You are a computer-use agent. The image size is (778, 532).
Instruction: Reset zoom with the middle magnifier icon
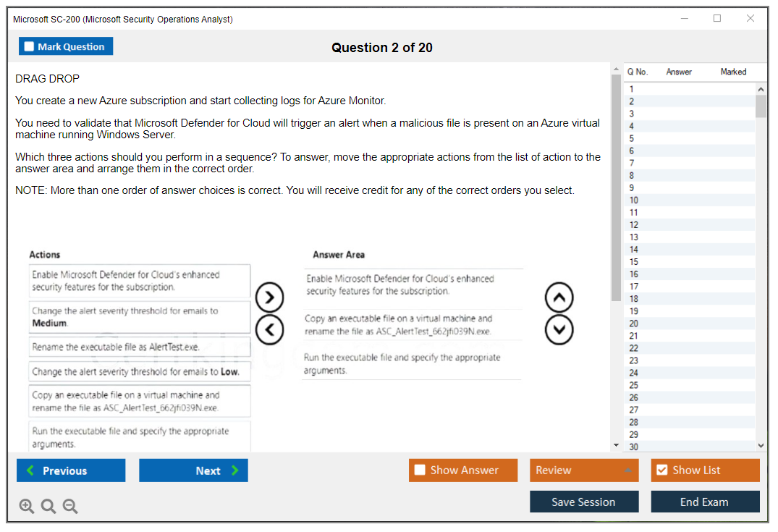pyautogui.click(x=48, y=507)
